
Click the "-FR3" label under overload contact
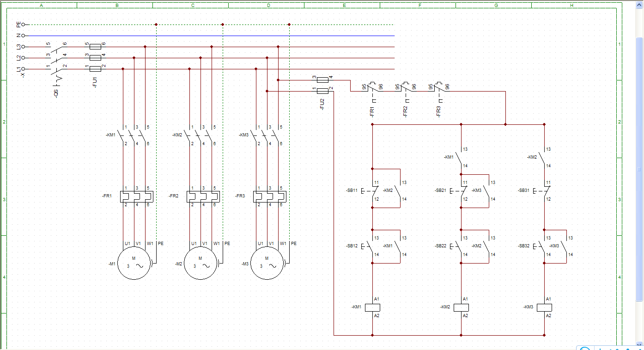tap(439, 111)
